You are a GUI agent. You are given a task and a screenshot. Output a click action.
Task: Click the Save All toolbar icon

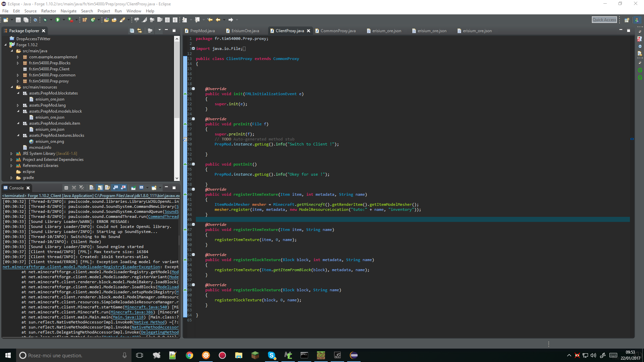tap(26, 20)
